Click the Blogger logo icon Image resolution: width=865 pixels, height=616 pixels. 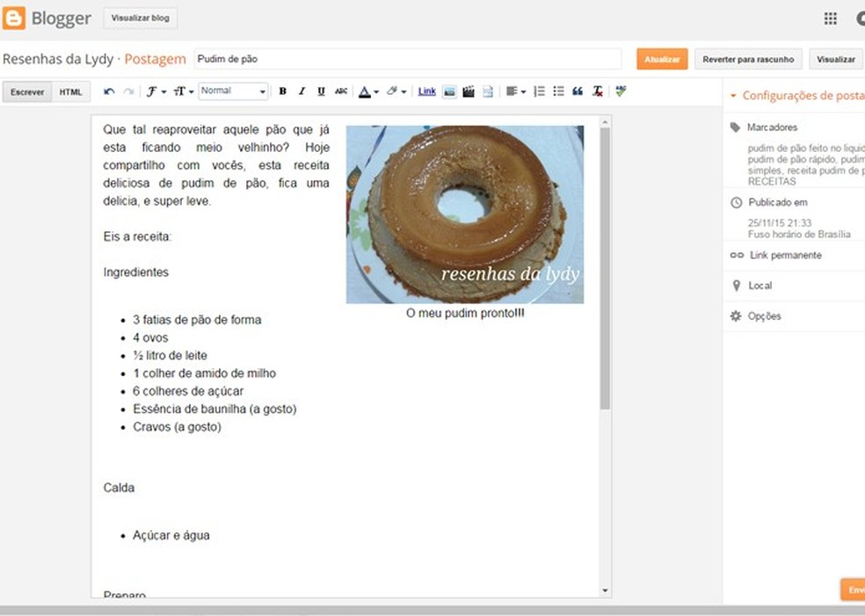14,18
